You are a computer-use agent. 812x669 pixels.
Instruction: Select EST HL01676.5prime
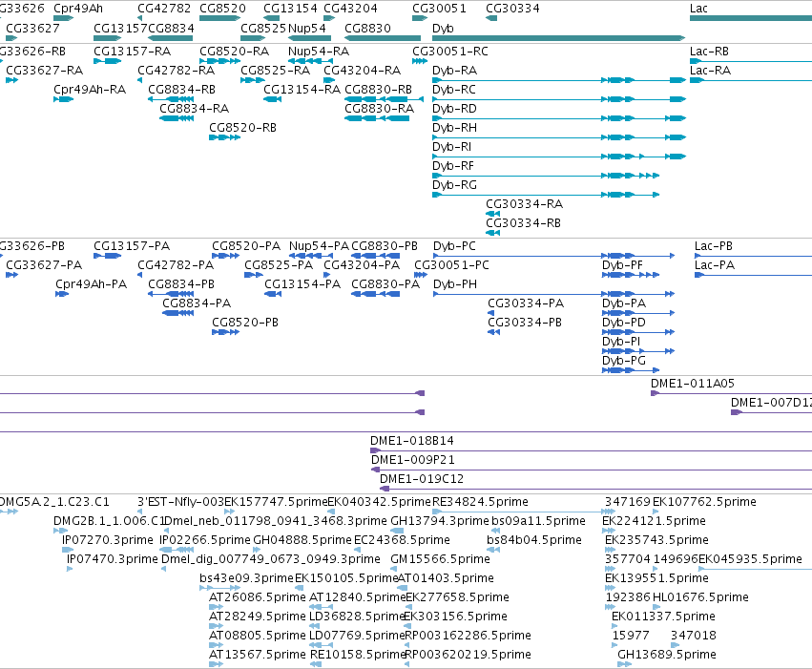(700, 597)
